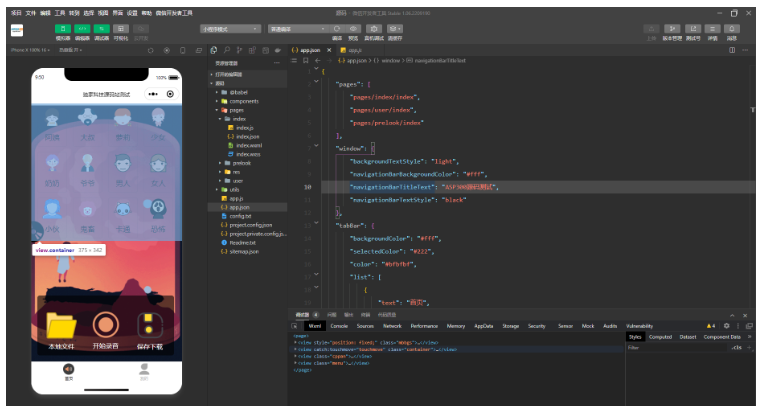Image resolution: width=766 pixels, height=406 pixels.
Task: Click the Compile refresh icon in toolbar
Action: (337, 29)
